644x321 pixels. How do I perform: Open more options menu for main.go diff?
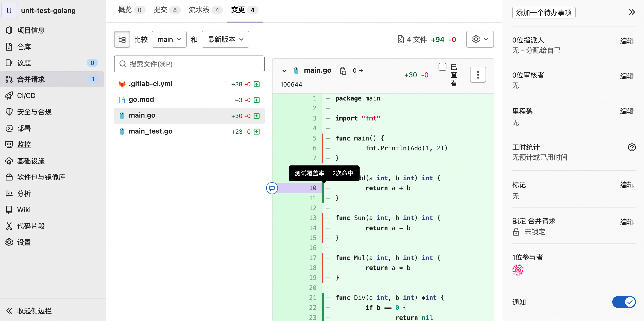478,74
